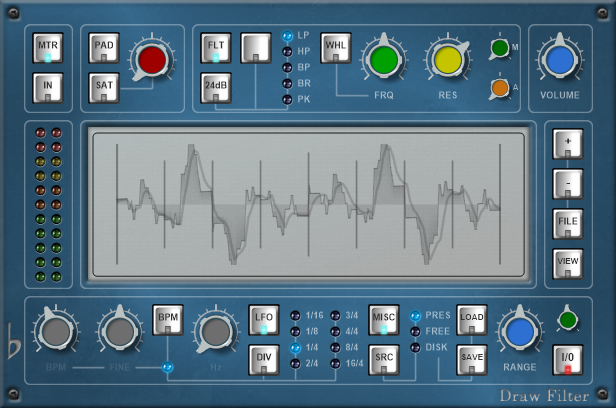Select the 1/8 division LED

295,331
